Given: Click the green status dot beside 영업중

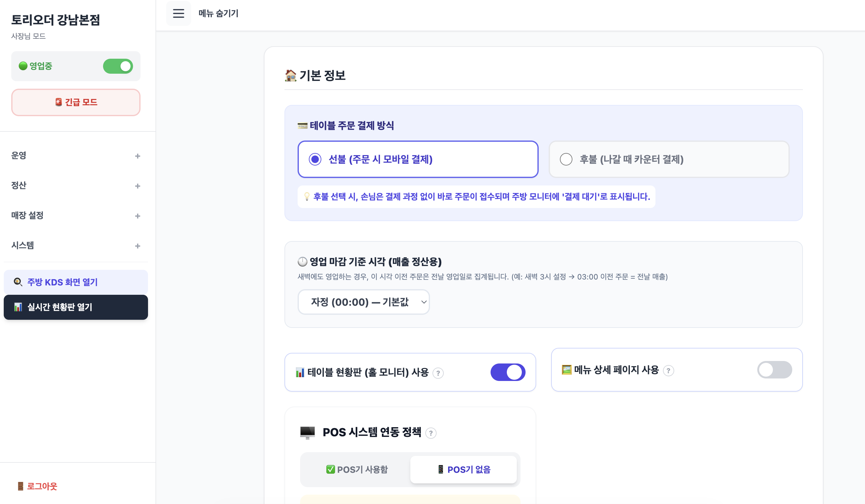Looking at the screenshot, I should [x=23, y=66].
